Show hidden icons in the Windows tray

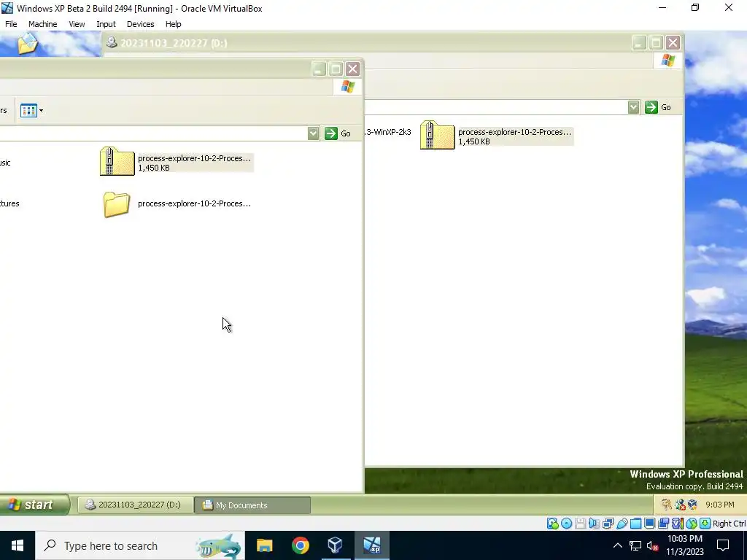point(617,545)
